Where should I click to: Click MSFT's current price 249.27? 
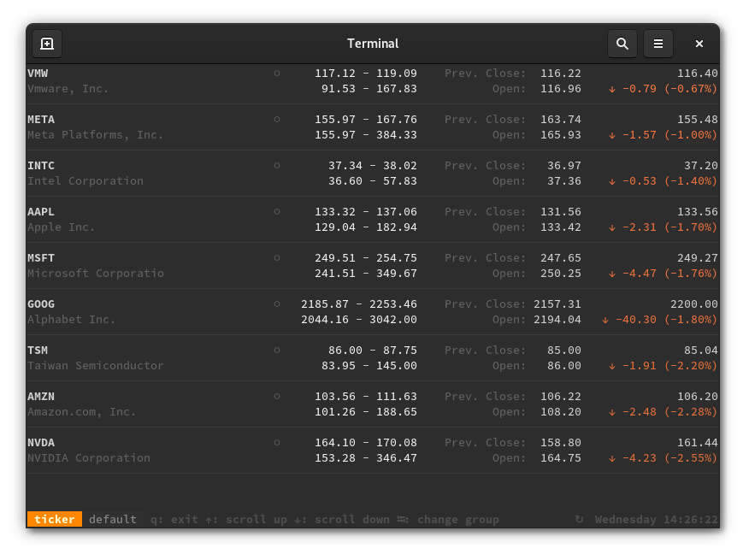point(698,257)
